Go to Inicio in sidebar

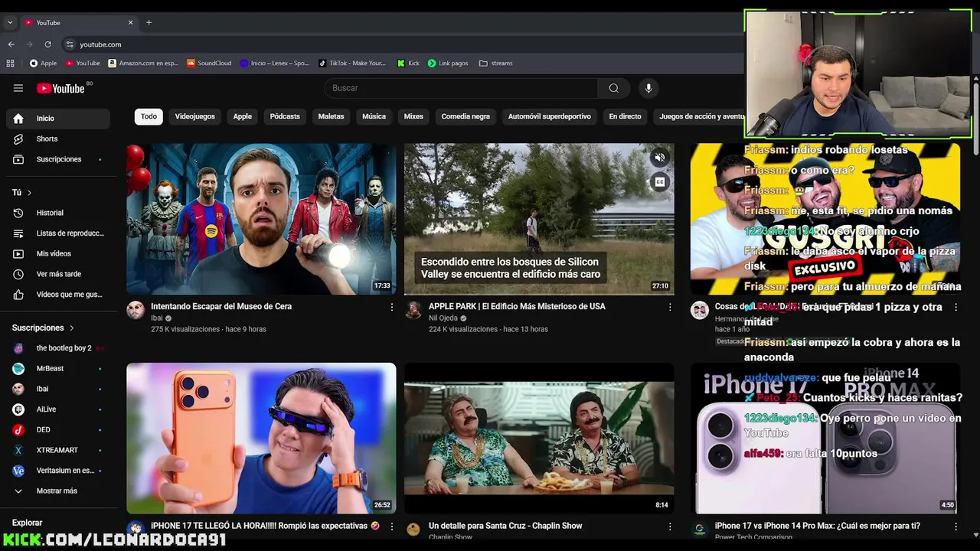pos(58,119)
